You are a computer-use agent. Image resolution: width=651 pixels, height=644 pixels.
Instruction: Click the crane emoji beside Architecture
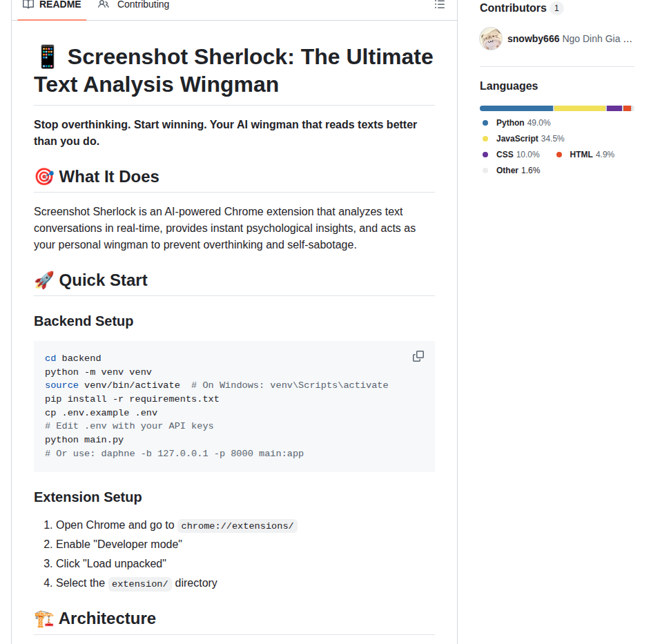click(x=43, y=618)
